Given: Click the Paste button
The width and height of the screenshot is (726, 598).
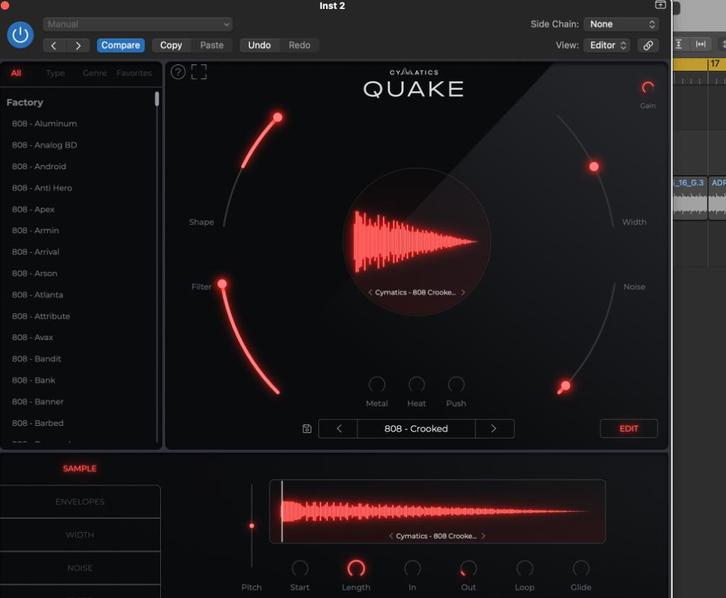Looking at the screenshot, I should tap(212, 45).
